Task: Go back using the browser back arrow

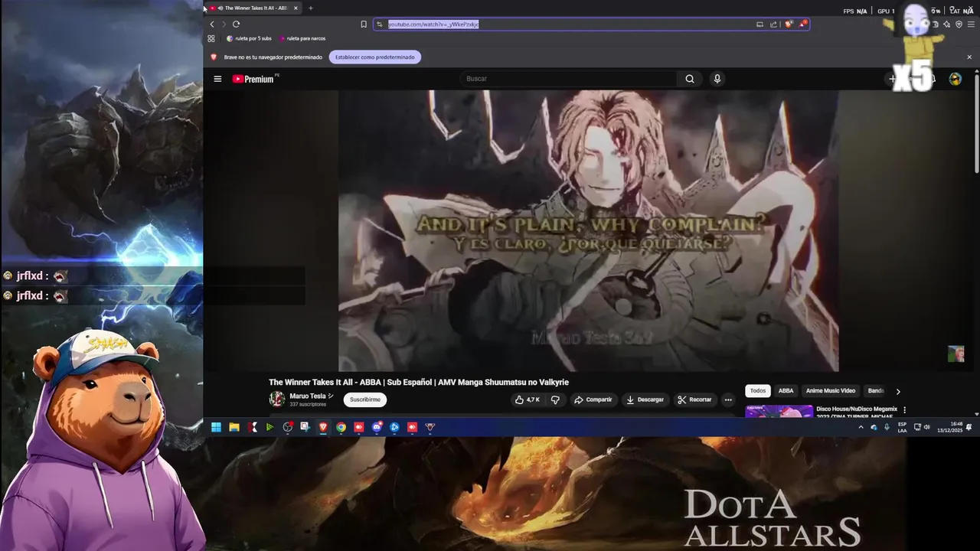Action: coord(212,24)
